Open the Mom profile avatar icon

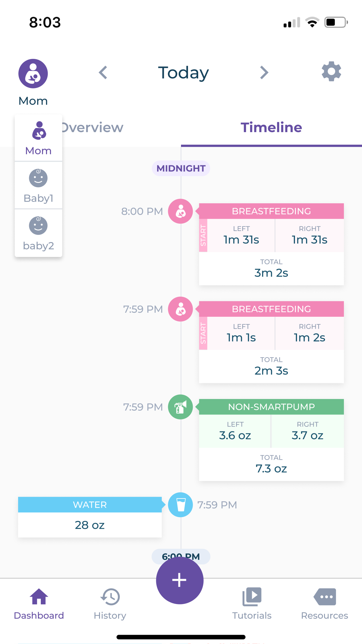click(x=33, y=73)
